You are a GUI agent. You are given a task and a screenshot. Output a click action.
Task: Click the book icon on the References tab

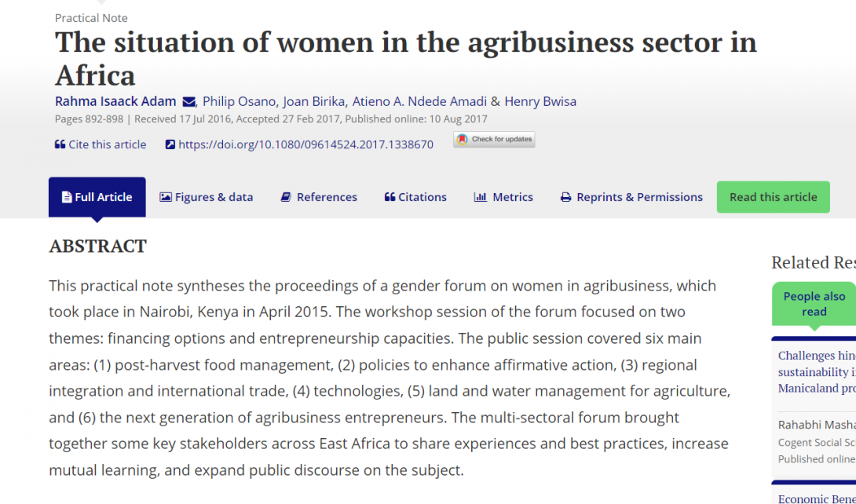pyautogui.click(x=284, y=197)
